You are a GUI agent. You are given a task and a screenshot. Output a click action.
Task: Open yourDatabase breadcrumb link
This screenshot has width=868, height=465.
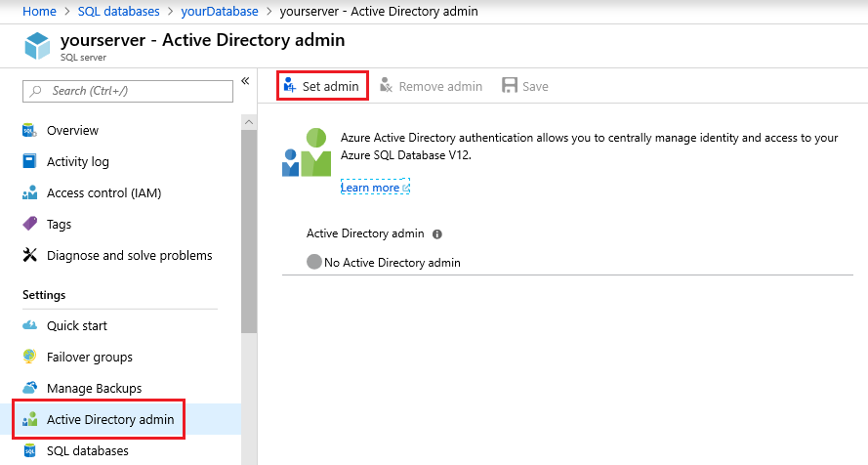point(220,11)
